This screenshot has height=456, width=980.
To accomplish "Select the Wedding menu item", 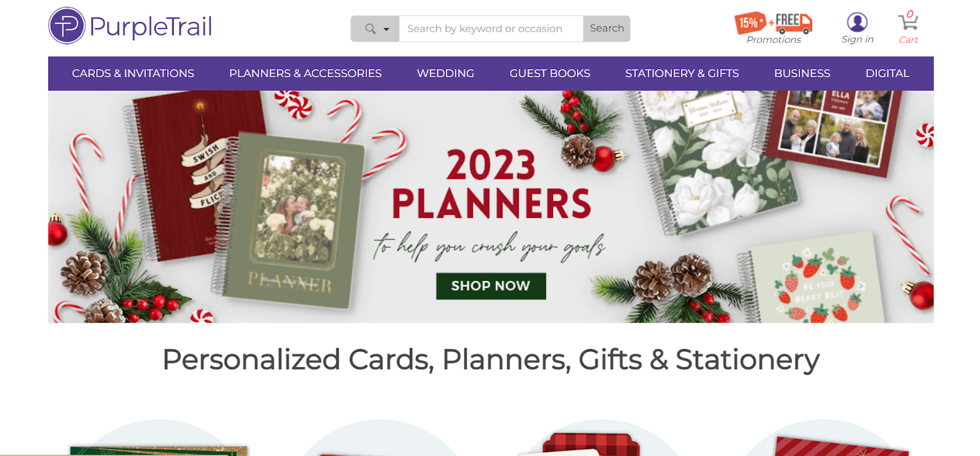I will tap(445, 73).
